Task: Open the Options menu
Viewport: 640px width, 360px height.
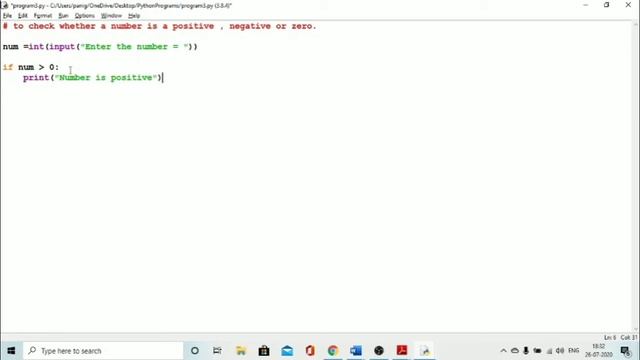Action: click(x=84, y=16)
